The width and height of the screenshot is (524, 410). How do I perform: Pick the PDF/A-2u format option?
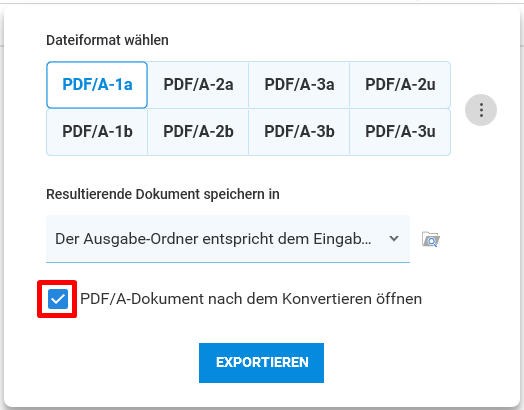pyautogui.click(x=400, y=85)
